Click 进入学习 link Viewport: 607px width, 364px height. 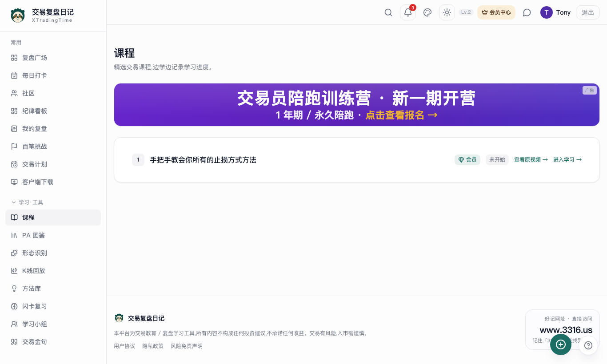point(567,160)
